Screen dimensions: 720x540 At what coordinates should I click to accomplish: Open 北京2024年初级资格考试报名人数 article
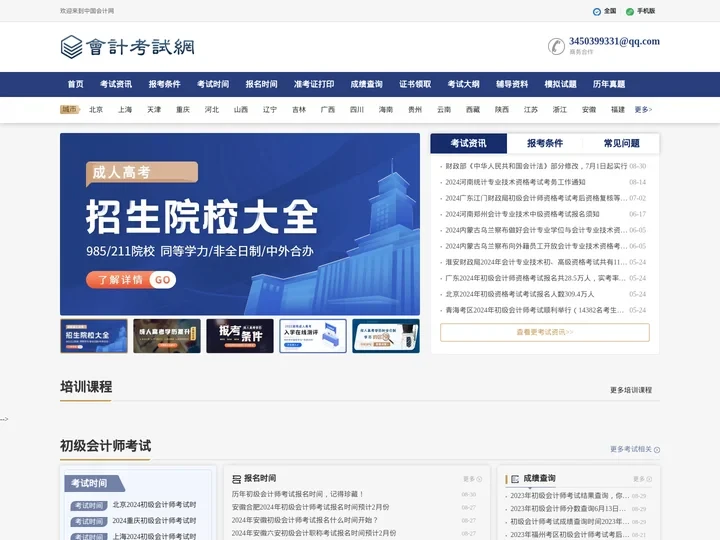tap(520, 294)
